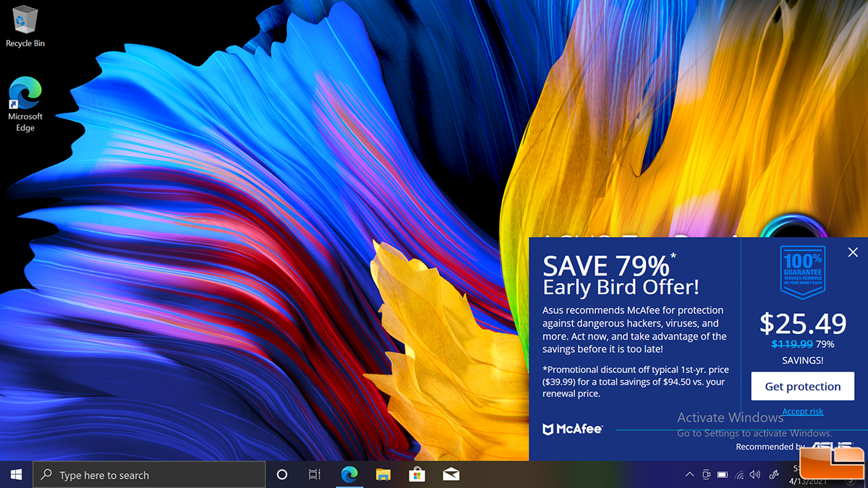Click the struck-through $119.99 price
This screenshot has width=868, height=488.
[792, 344]
